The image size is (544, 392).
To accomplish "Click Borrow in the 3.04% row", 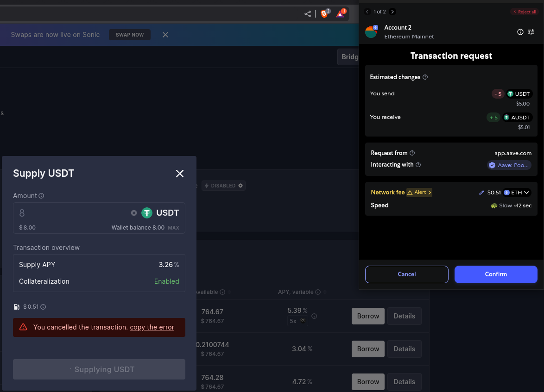I will (368, 349).
